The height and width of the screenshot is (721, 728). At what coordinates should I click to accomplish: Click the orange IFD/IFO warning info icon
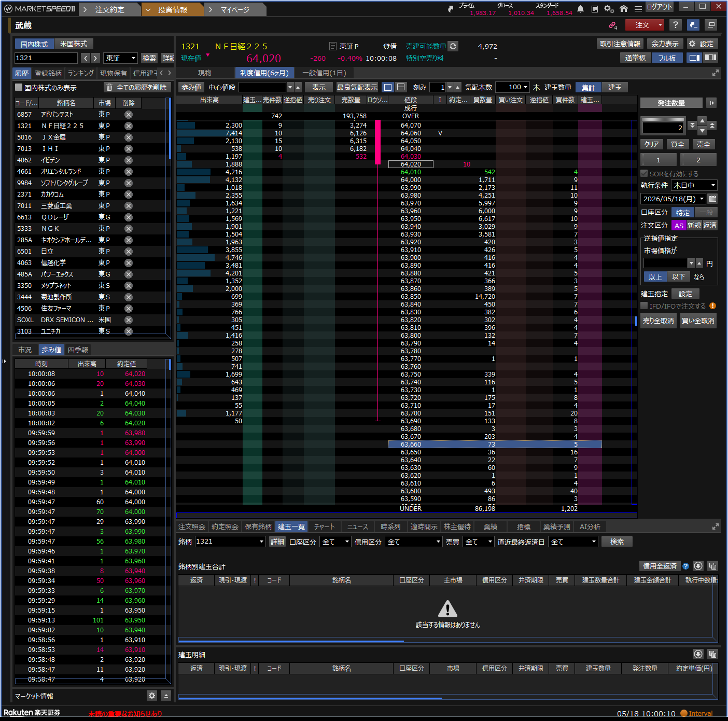[x=712, y=306]
